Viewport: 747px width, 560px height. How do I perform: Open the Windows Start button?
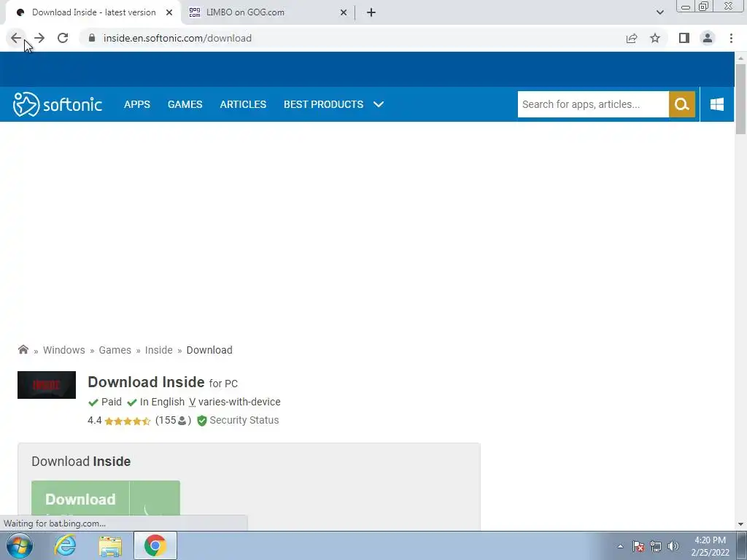20,545
